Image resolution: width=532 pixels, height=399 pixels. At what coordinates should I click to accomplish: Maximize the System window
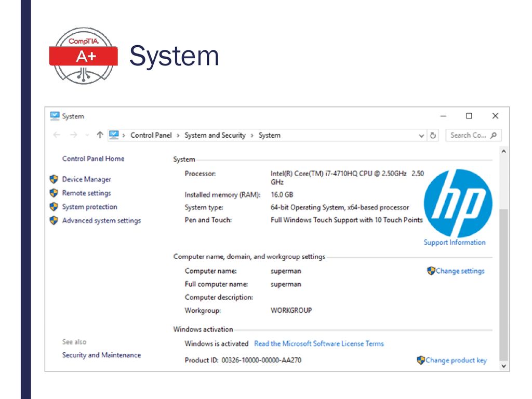469,116
